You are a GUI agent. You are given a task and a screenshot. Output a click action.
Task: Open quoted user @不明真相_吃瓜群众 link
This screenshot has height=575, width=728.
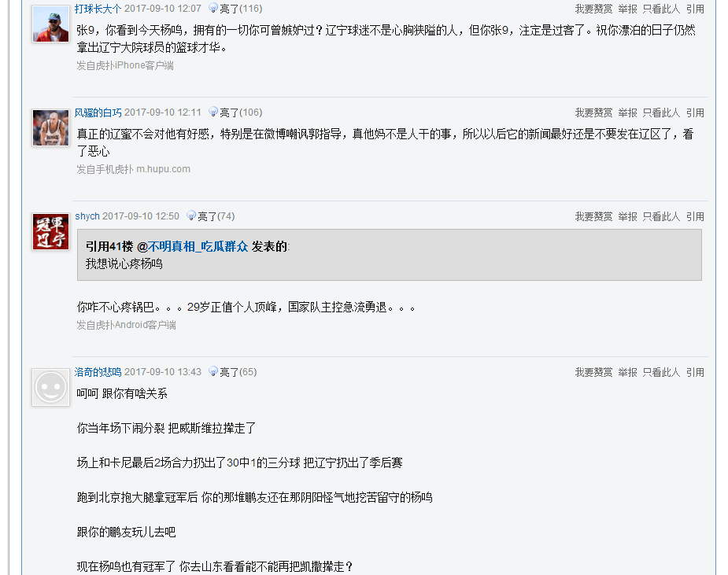(192, 246)
